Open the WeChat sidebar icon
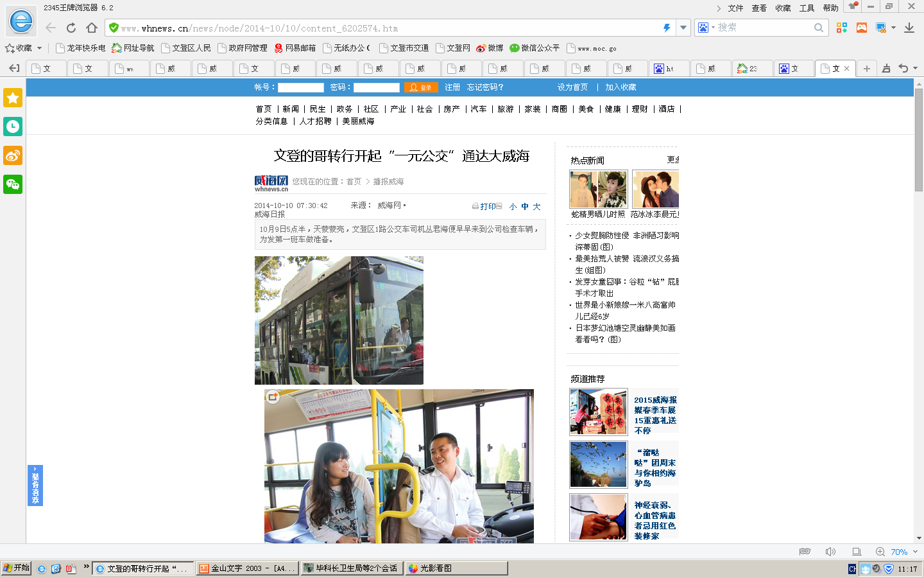 (13, 184)
